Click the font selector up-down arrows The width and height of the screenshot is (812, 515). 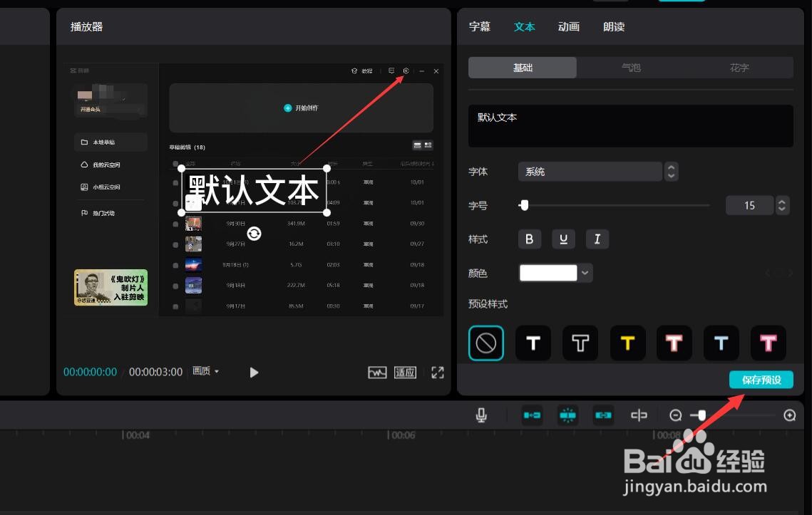(x=671, y=172)
